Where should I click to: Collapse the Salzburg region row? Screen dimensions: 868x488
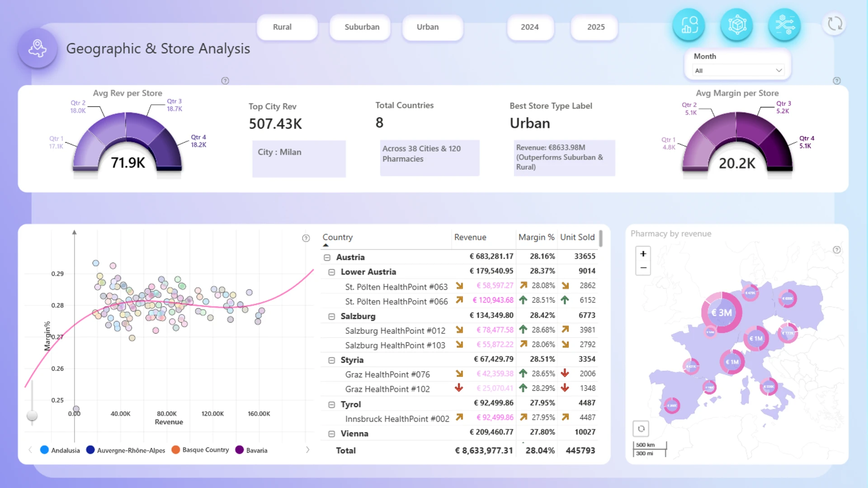[331, 316]
